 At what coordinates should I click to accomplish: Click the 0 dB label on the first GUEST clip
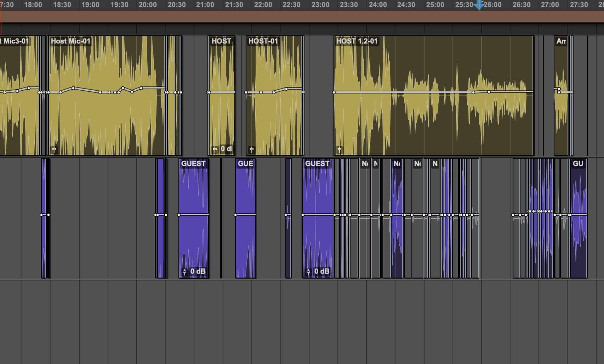pos(198,272)
